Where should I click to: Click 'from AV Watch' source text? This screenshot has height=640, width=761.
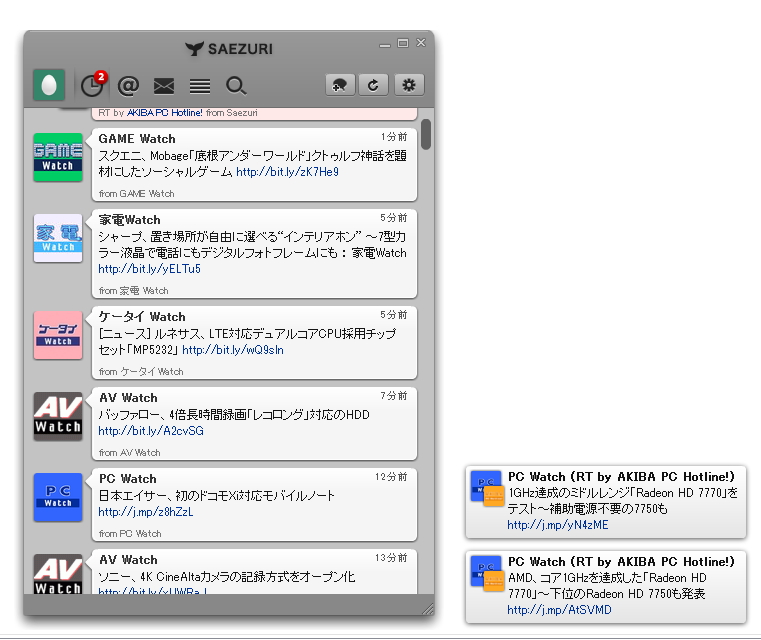[x=130, y=453]
